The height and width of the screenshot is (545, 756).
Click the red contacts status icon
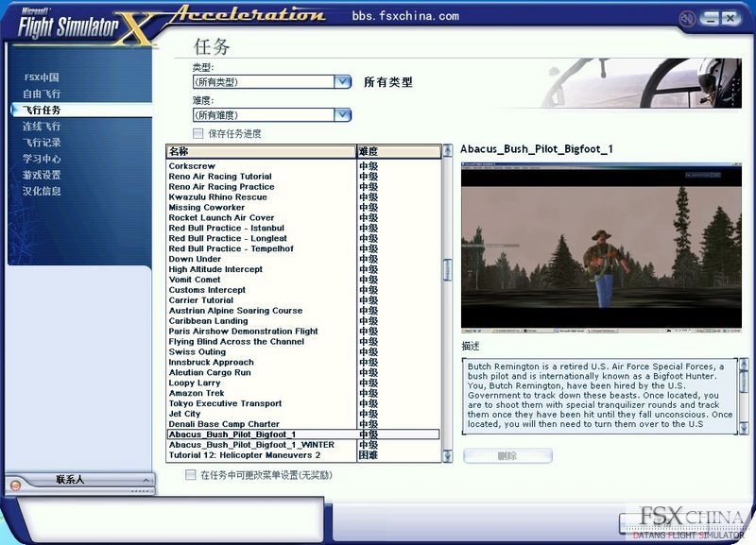point(15,485)
